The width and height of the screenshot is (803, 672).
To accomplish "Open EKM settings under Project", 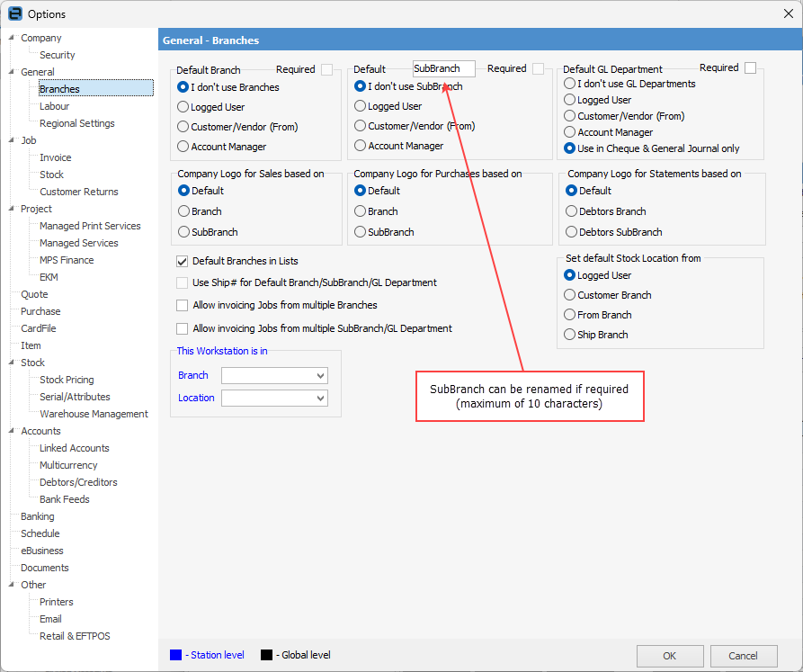I will (49, 277).
